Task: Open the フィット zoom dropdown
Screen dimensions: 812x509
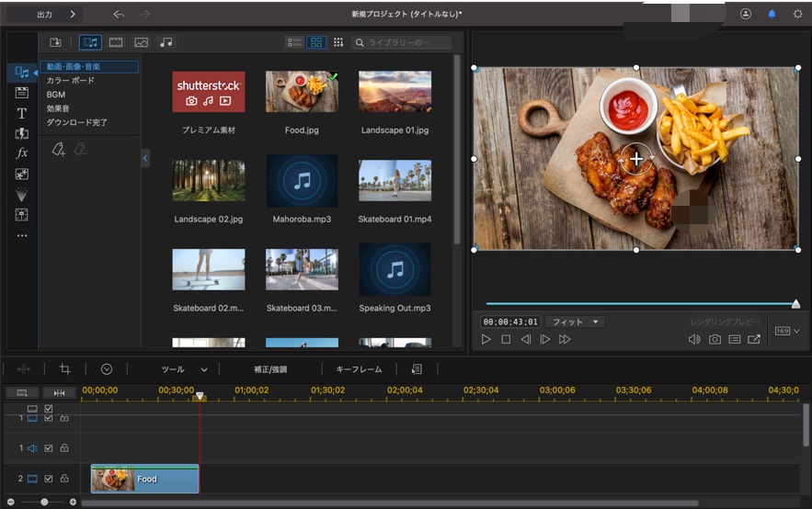Action: pos(574,322)
